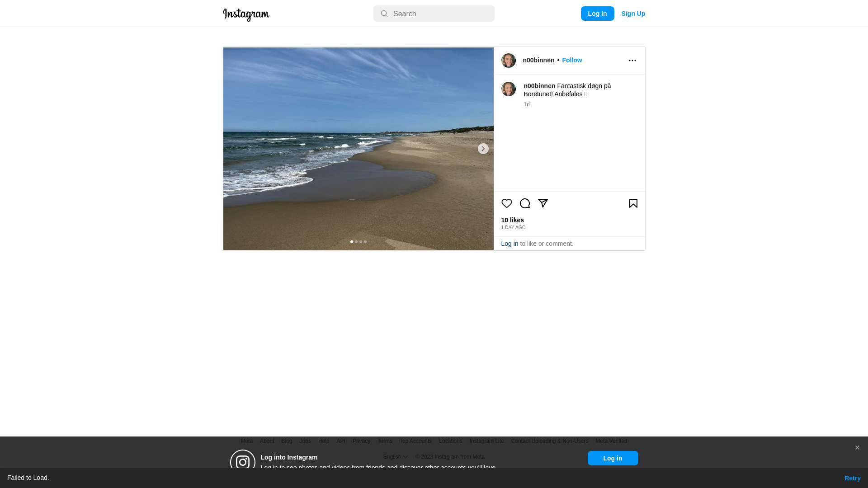Follow the n00binnen account
This screenshot has width=868, height=488.
point(572,60)
